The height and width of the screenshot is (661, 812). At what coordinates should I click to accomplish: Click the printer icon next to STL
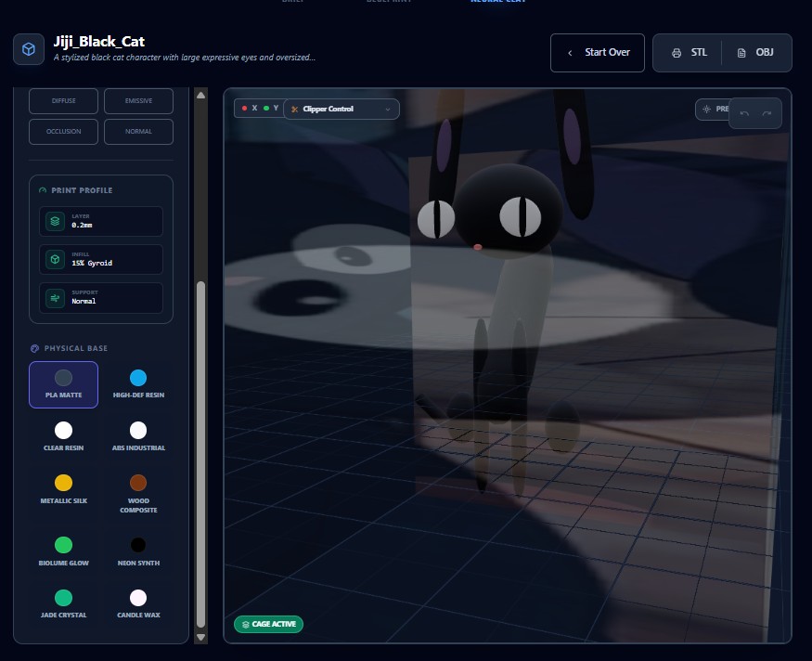[x=677, y=53]
